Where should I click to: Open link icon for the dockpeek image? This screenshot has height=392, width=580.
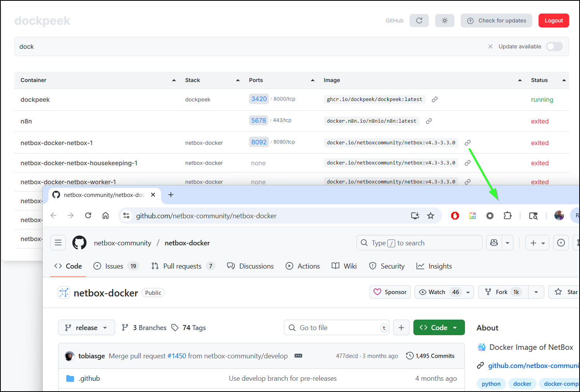tap(435, 99)
